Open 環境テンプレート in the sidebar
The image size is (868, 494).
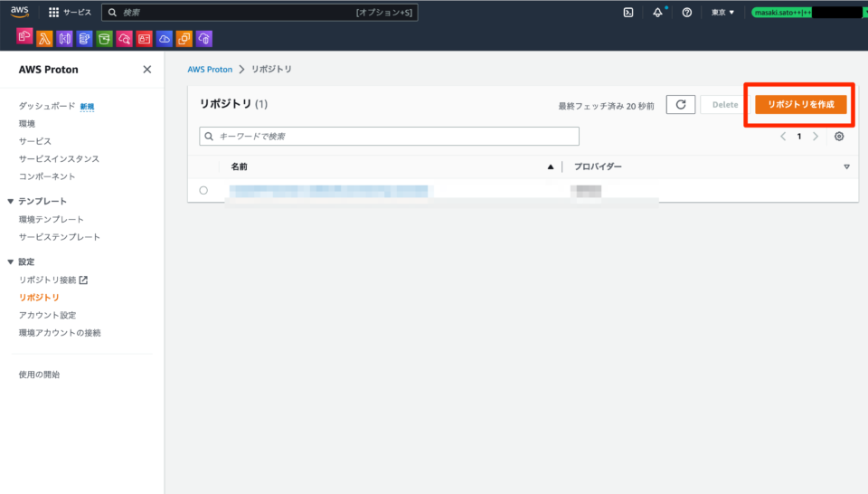52,219
